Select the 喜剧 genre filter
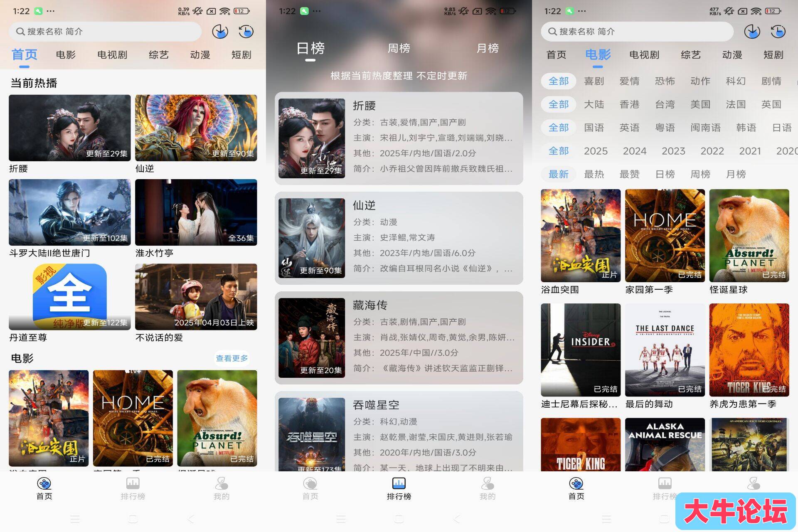The height and width of the screenshot is (532, 798). (x=594, y=81)
